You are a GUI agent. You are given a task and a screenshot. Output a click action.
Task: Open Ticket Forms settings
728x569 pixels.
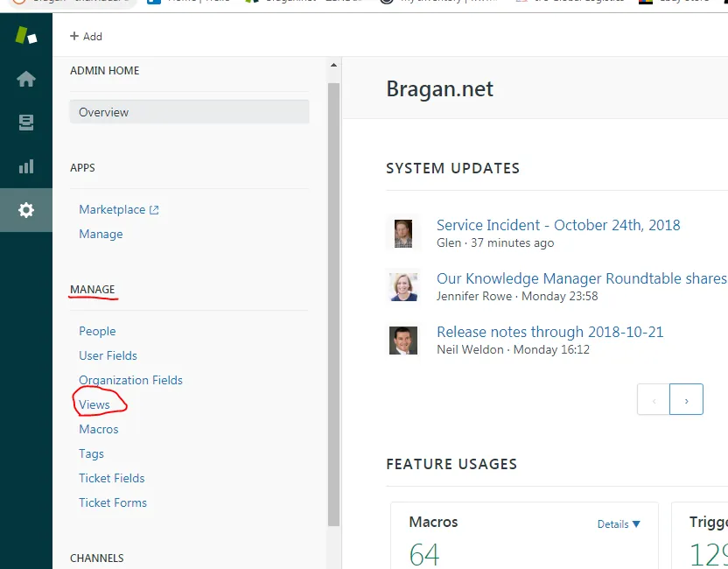pos(113,502)
